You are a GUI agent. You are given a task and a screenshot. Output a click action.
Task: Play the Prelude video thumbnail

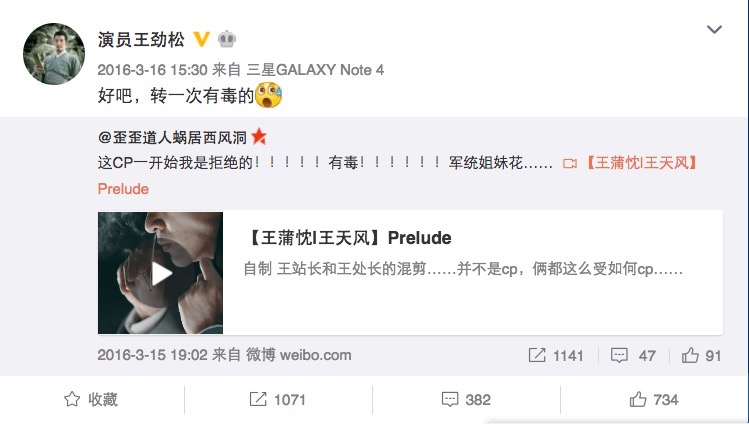[x=160, y=273]
